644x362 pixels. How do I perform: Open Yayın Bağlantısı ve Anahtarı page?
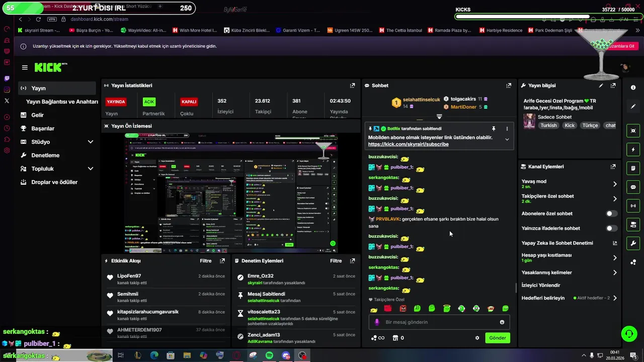[62, 102]
